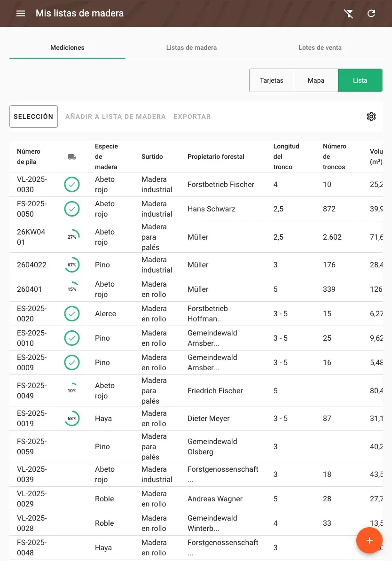Click the 15% progress ring
Screen dimensions: 392x561
[x=72, y=289]
